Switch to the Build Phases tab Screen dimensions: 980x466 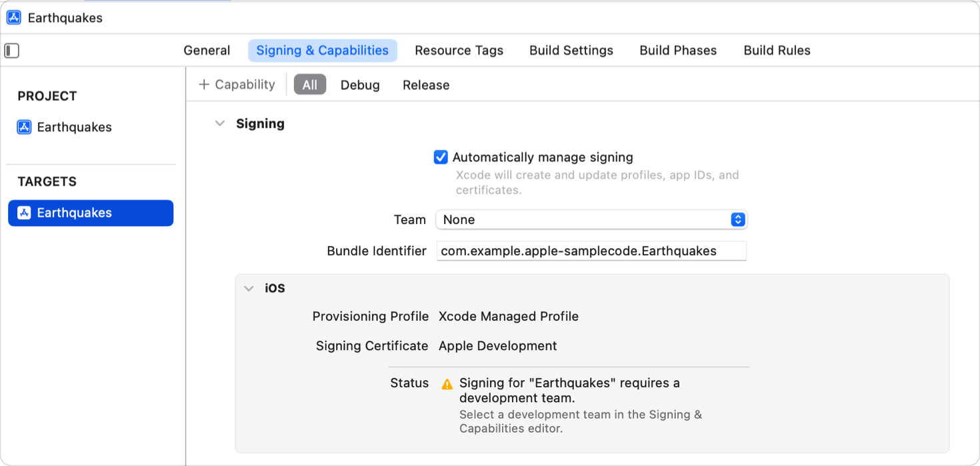pyautogui.click(x=678, y=51)
